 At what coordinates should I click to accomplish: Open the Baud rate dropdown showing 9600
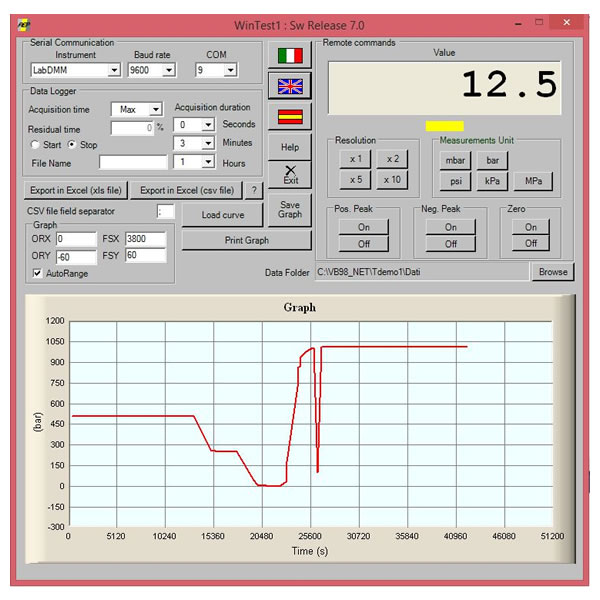pos(169,70)
